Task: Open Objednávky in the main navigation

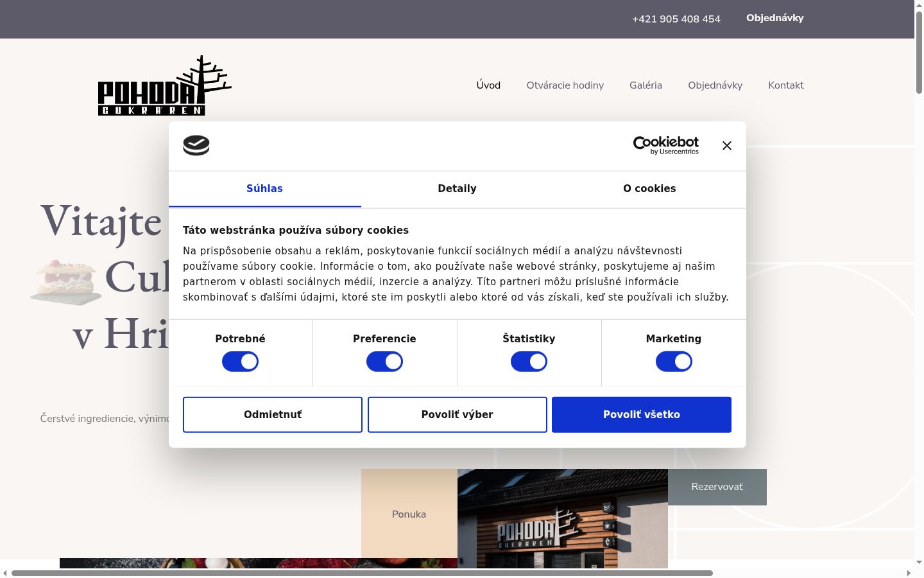Action: (715, 85)
